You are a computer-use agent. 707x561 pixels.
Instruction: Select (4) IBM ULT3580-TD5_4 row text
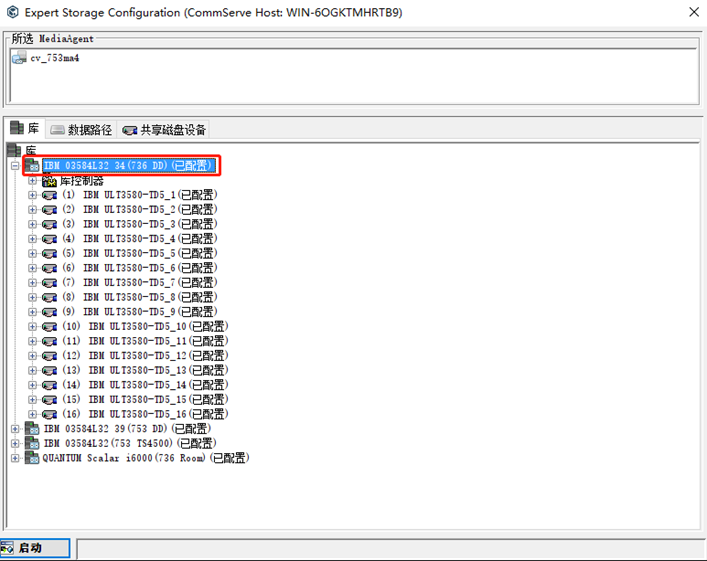coord(140,239)
